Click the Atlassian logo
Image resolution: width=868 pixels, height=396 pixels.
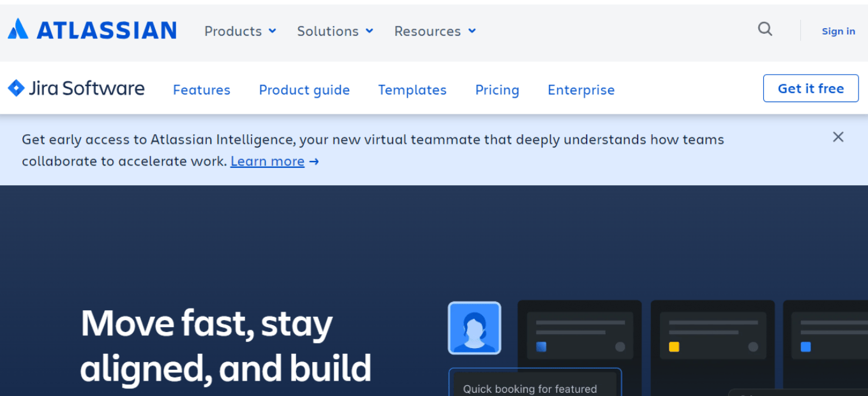coord(92,29)
